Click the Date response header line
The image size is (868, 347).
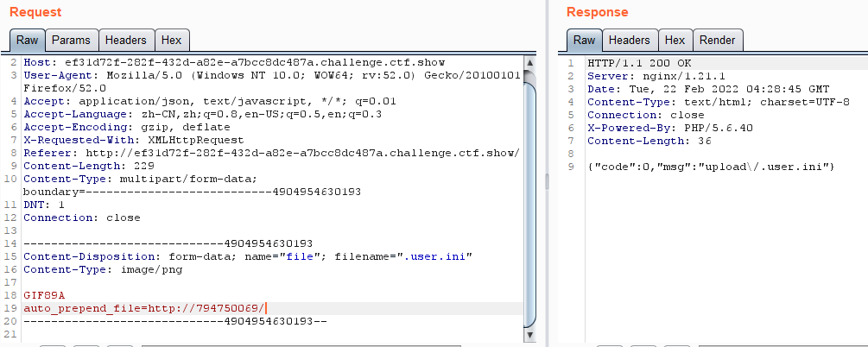(x=708, y=89)
